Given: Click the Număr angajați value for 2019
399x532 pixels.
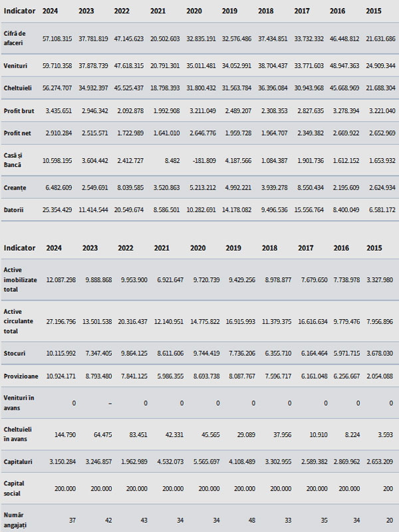Looking at the screenshot, I should pyautogui.click(x=251, y=520).
